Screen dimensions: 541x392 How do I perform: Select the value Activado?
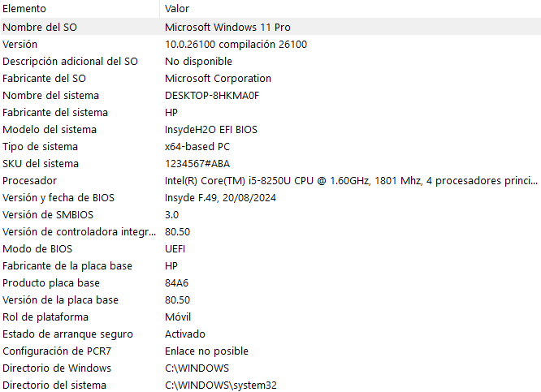tap(185, 334)
